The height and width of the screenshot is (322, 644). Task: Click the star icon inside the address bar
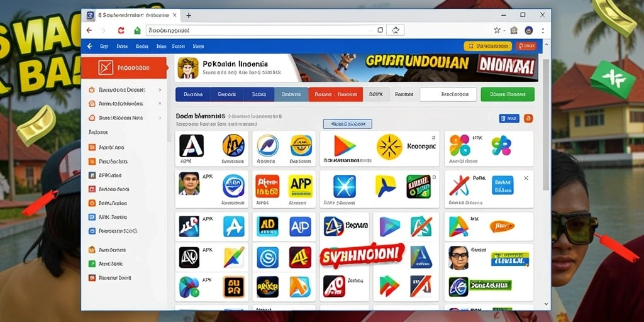pyautogui.click(x=395, y=30)
